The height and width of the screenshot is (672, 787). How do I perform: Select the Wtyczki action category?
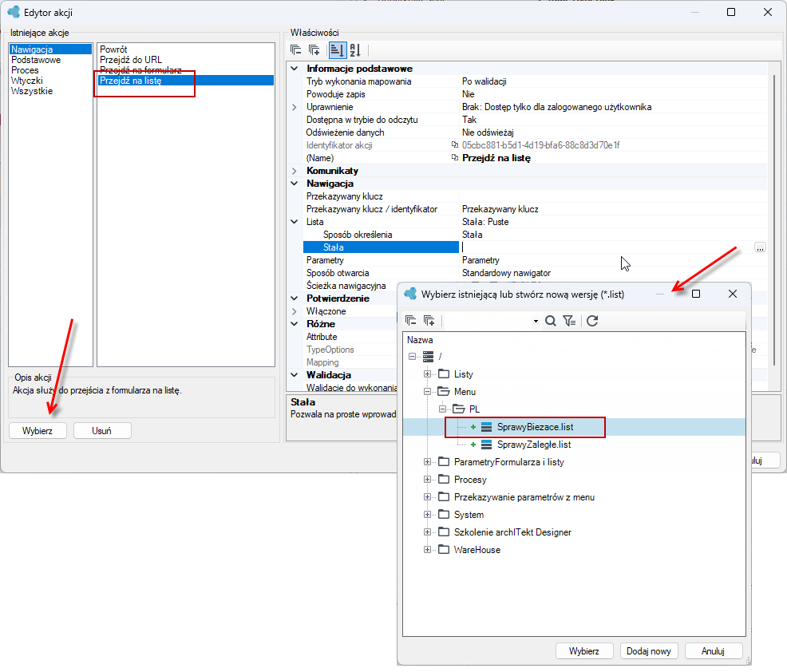coord(27,81)
